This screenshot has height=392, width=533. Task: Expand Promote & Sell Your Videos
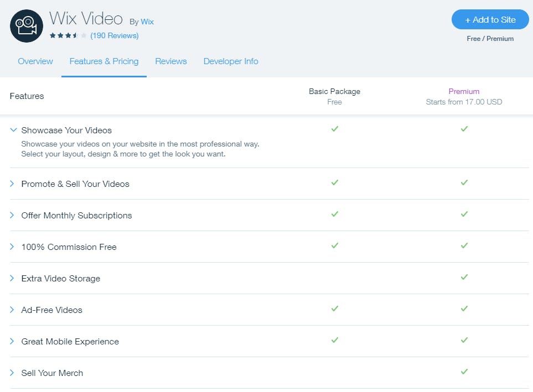coord(12,184)
